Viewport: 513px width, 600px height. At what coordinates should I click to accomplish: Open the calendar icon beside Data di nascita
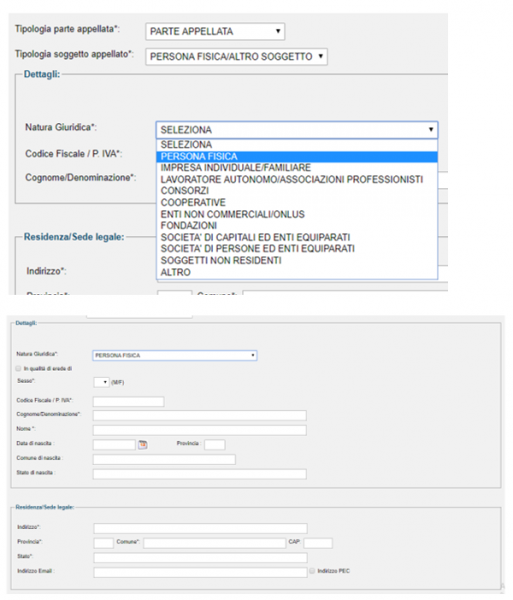(143, 445)
